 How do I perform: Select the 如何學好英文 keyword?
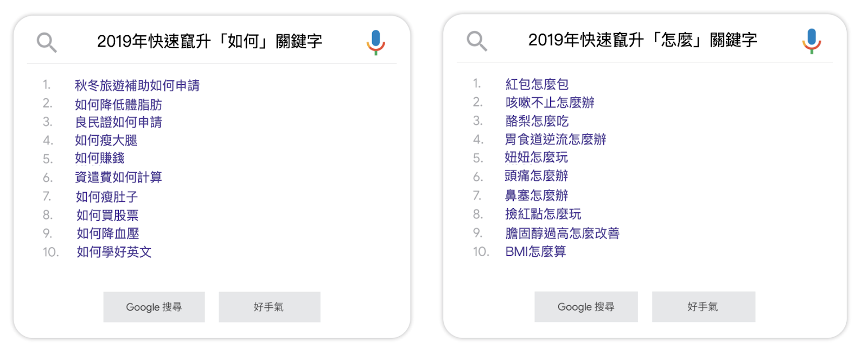[114, 252]
